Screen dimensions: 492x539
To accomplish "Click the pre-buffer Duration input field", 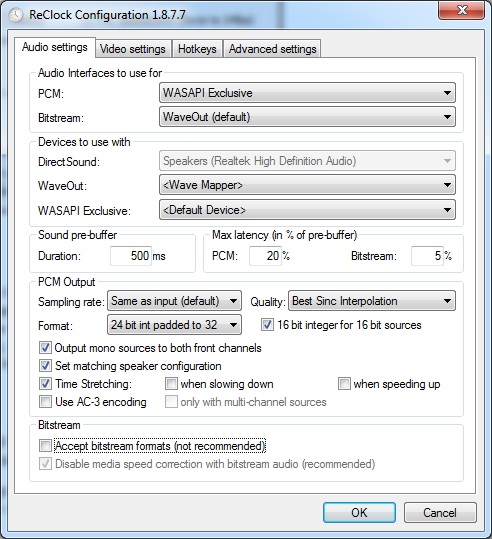I will tap(131, 256).
